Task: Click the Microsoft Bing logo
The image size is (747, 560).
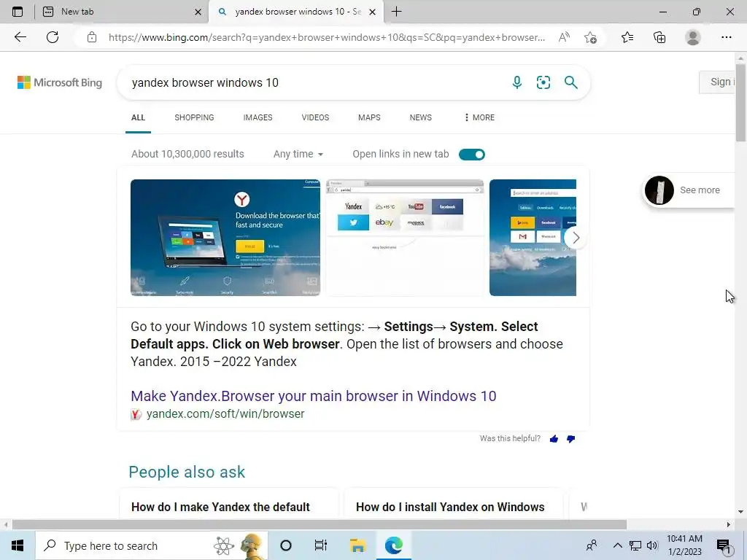Action: coord(60,82)
